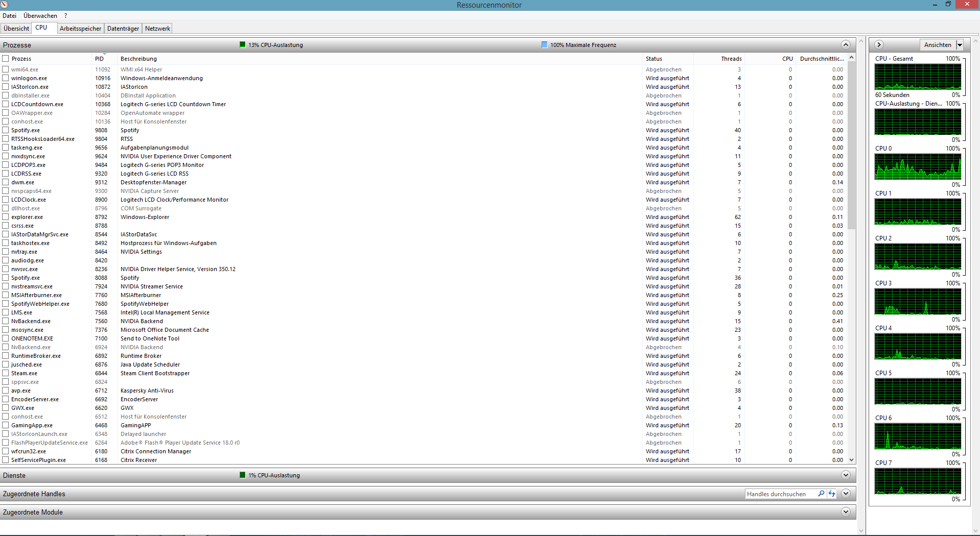Select the RTSSHooksLoader64.exe row
The width and height of the screenshot is (980, 536).
[424, 139]
